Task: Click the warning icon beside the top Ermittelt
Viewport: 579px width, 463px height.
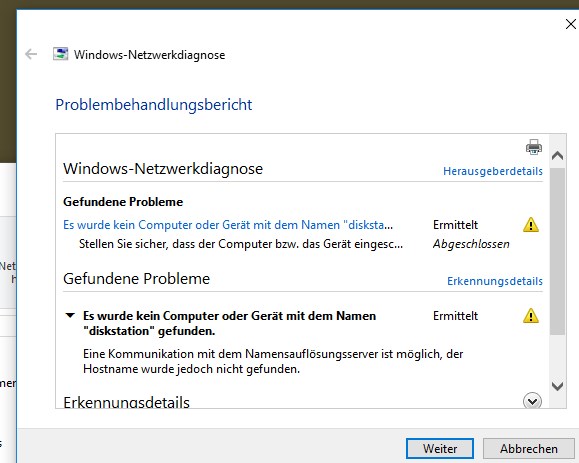Action: (x=531, y=224)
